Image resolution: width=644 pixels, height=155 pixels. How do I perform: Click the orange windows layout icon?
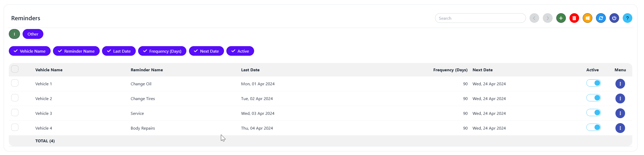click(587, 18)
